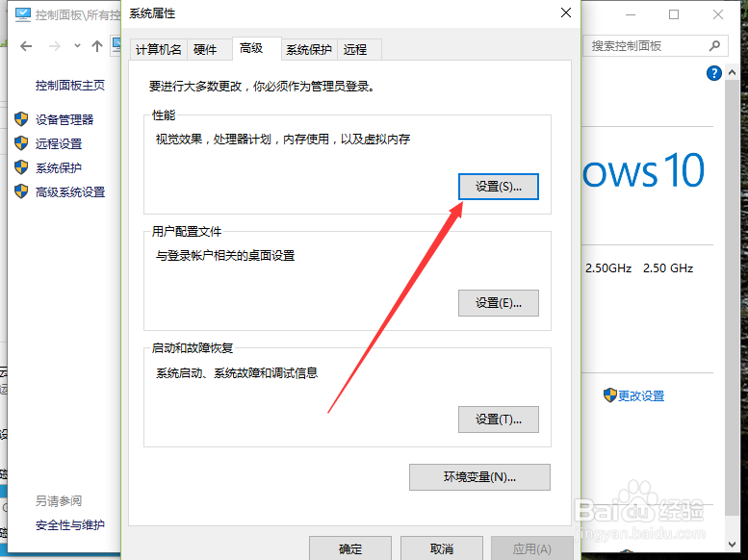Click the 2.50GHz processor speed text
The height and width of the screenshot is (560, 748).
click(x=608, y=268)
